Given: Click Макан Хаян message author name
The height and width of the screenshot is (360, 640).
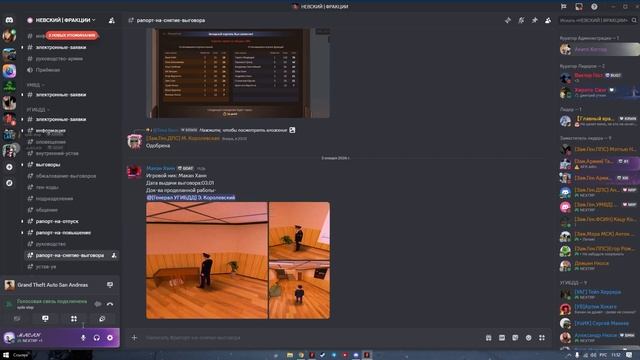Looking at the screenshot, I should pyautogui.click(x=160, y=168).
